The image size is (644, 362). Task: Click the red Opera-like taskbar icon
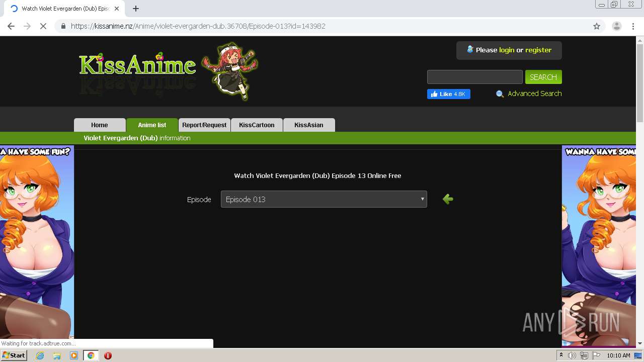[108, 355]
